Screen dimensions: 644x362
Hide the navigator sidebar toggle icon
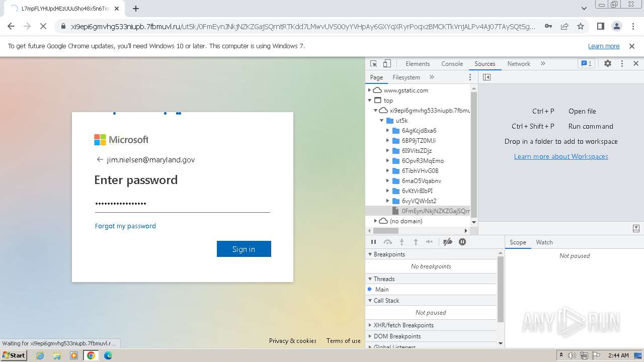(487, 77)
